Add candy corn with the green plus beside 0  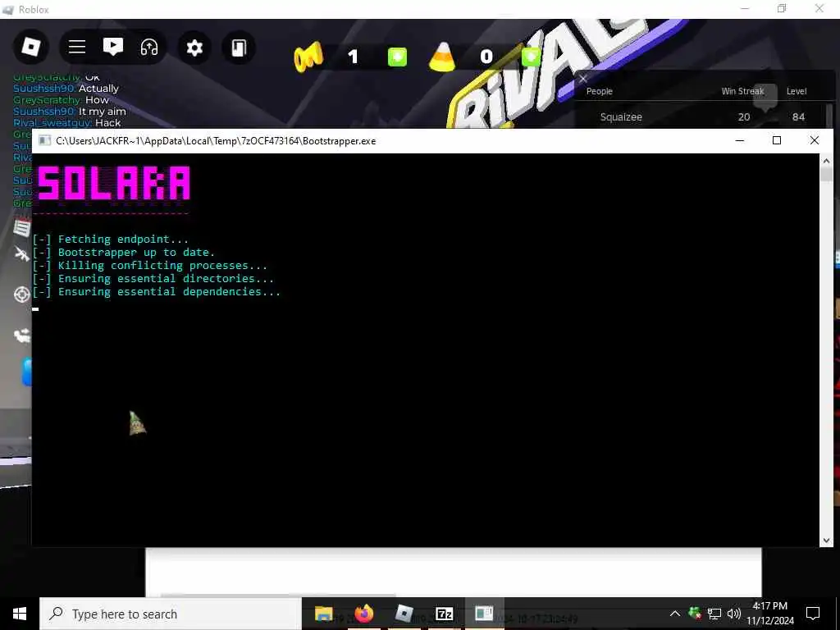(531, 57)
